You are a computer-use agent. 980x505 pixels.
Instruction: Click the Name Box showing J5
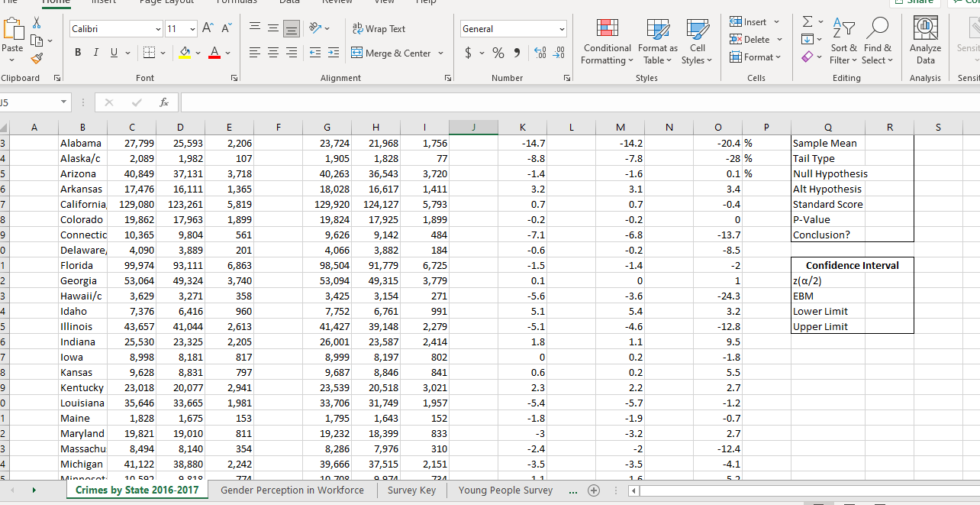click(31, 102)
